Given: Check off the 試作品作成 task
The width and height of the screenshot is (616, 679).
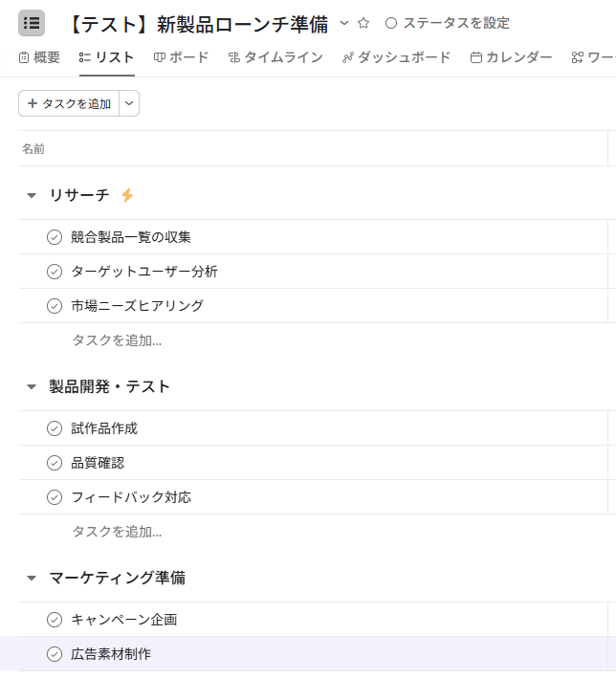Looking at the screenshot, I should click(55, 428).
